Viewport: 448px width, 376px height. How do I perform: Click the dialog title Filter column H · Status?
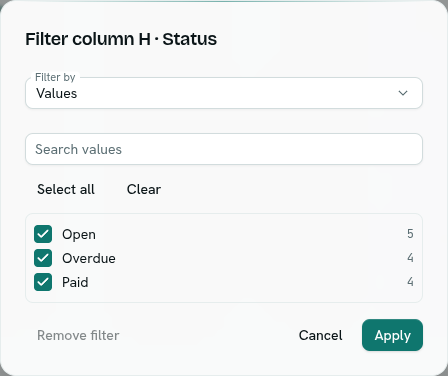(121, 39)
